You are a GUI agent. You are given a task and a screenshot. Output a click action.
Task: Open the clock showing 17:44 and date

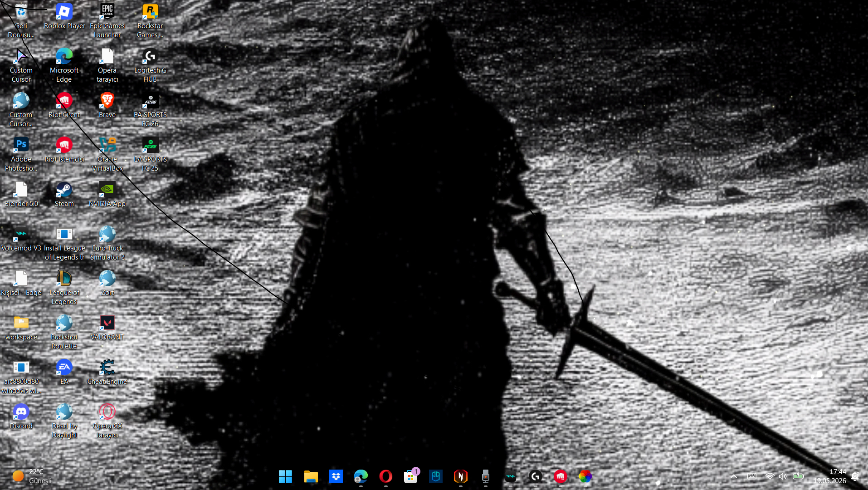pyautogui.click(x=829, y=476)
